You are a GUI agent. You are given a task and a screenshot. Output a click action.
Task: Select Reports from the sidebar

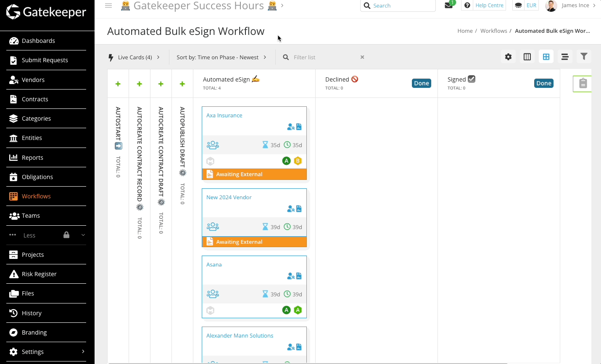point(33,157)
